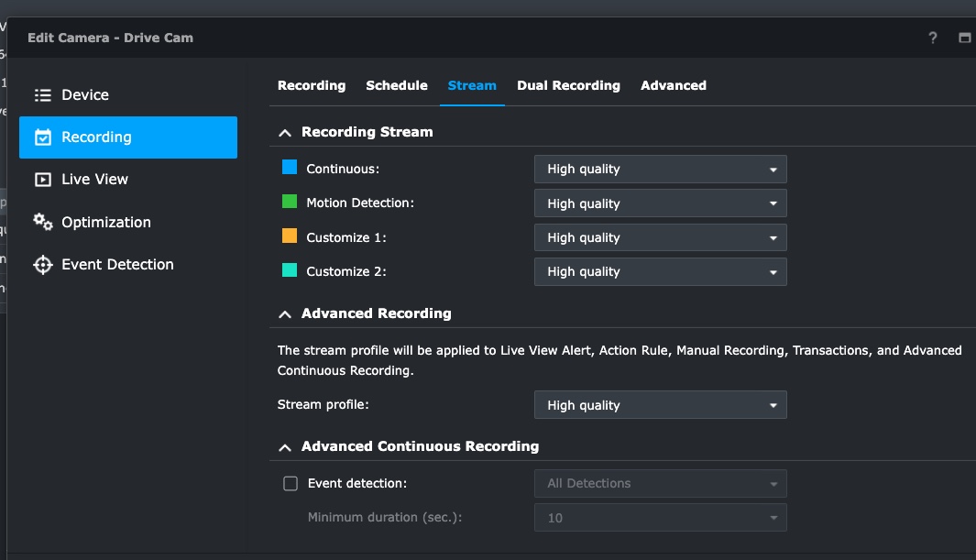976x560 pixels.
Task: Collapse the Recording Stream section
Action: pos(285,133)
